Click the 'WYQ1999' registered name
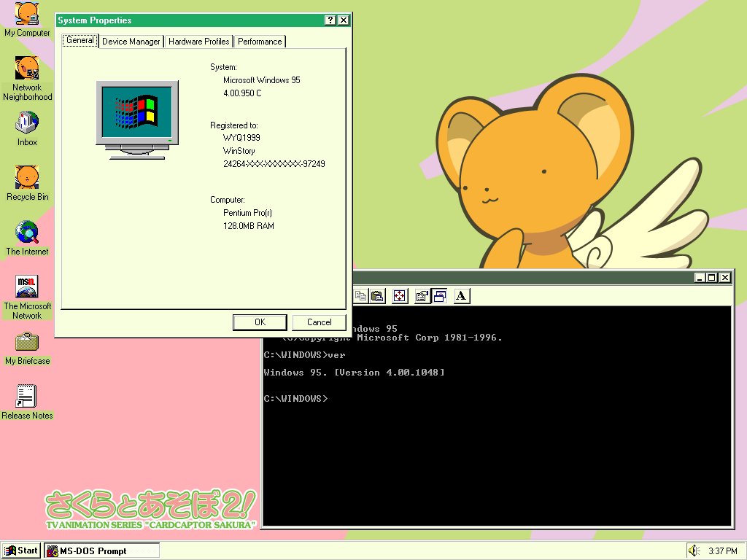This screenshot has height=560, width=747. (x=241, y=138)
